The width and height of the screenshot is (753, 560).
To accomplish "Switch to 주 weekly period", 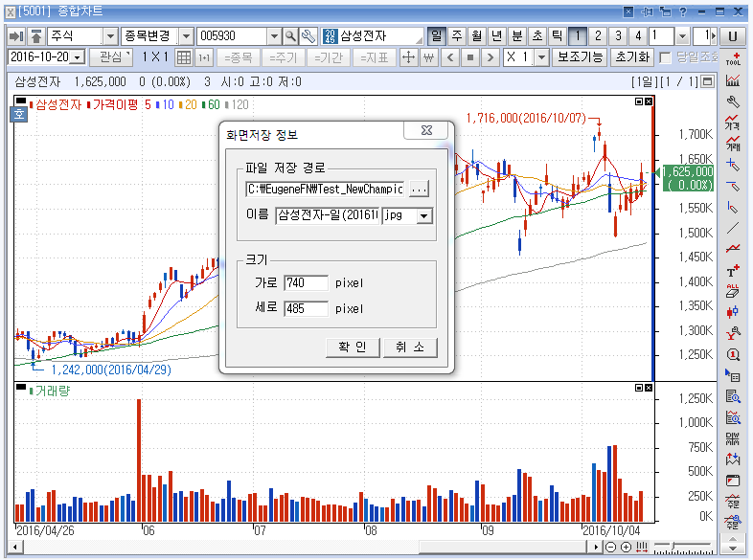I will (457, 36).
